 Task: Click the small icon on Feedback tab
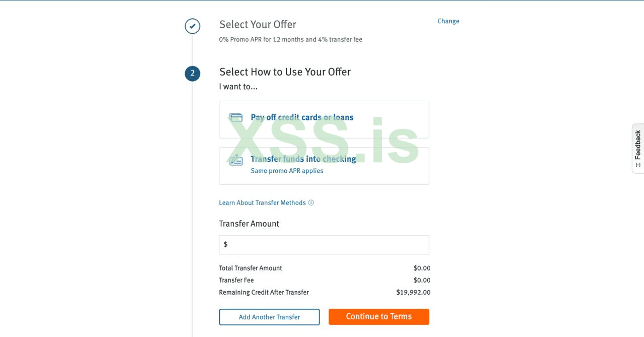pyautogui.click(x=638, y=165)
